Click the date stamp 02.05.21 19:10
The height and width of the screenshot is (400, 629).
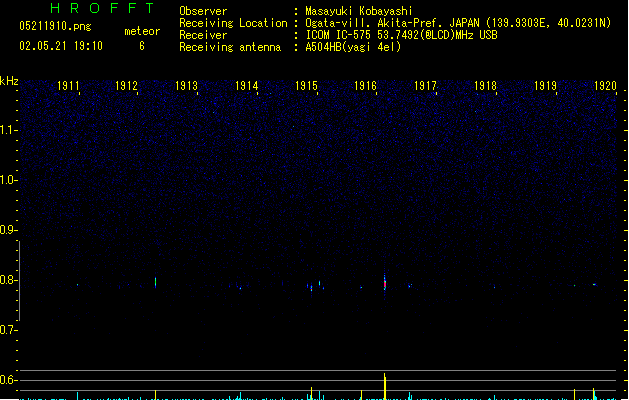tap(61, 46)
